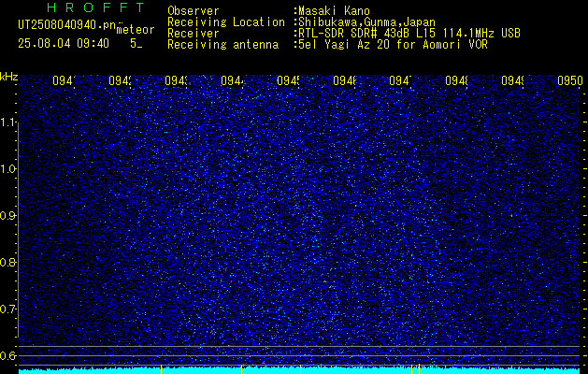Click the Receiving antenna label
The width and height of the screenshot is (588, 374).
(222, 45)
